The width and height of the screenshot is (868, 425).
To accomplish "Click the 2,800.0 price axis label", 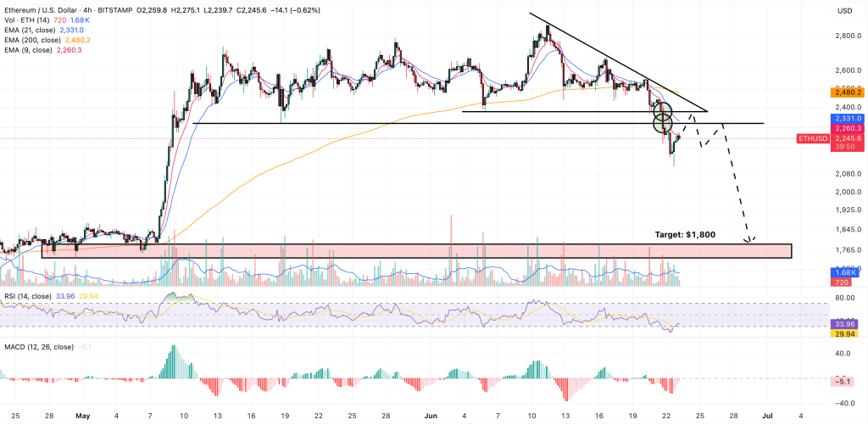I will pyautogui.click(x=847, y=36).
